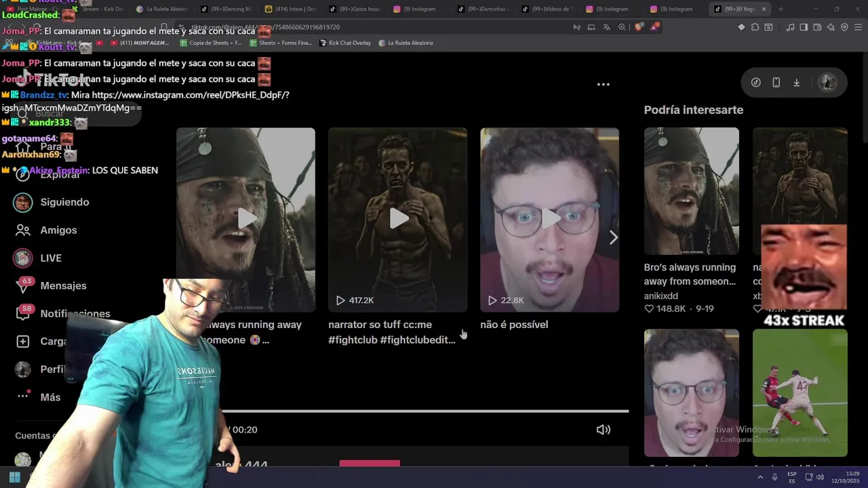Mute the video with speaker icon
The height and width of the screenshot is (488, 868).
pos(603,430)
